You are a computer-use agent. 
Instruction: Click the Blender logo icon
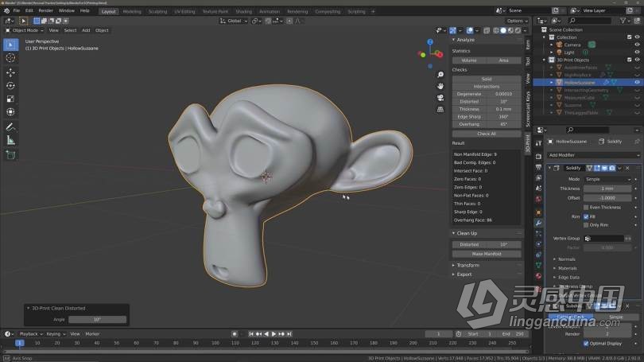tap(6, 10)
